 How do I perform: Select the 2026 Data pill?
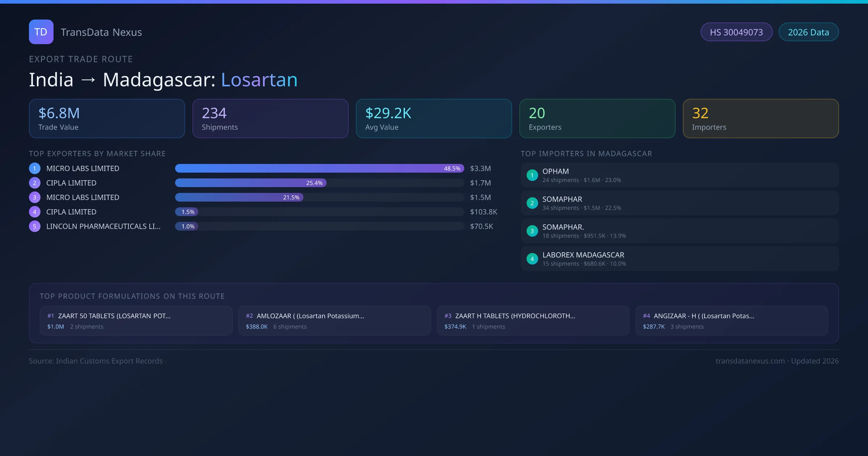(808, 32)
